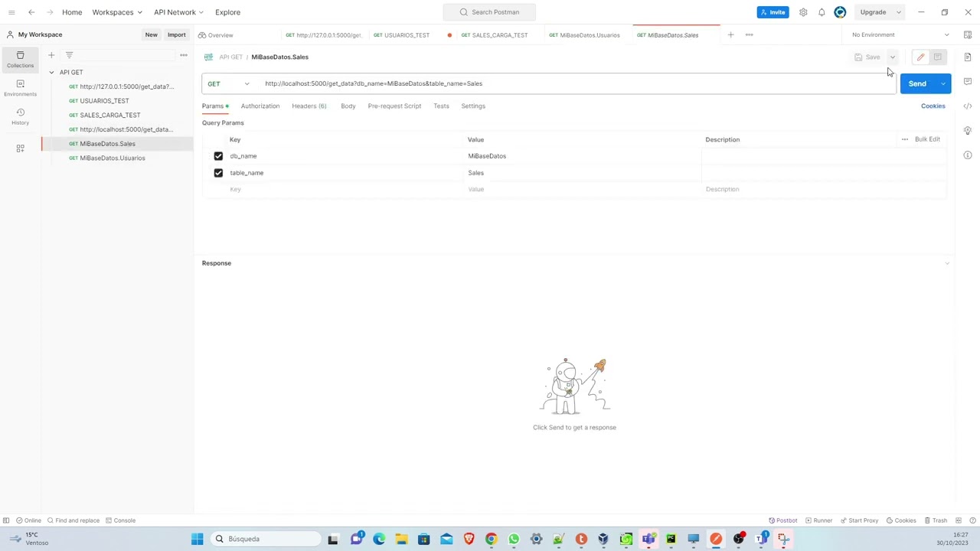Select USUARIOS_TEST request in collection
This screenshot has height=551, width=980.
point(104,101)
